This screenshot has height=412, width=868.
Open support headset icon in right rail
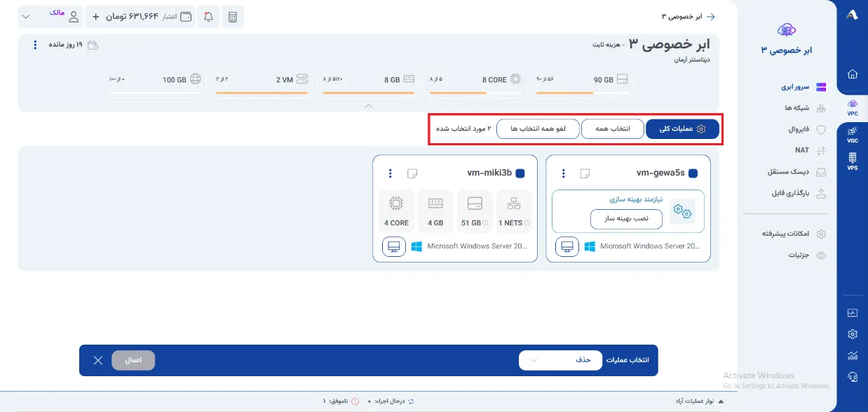pyautogui.click(x=853, y=376)
